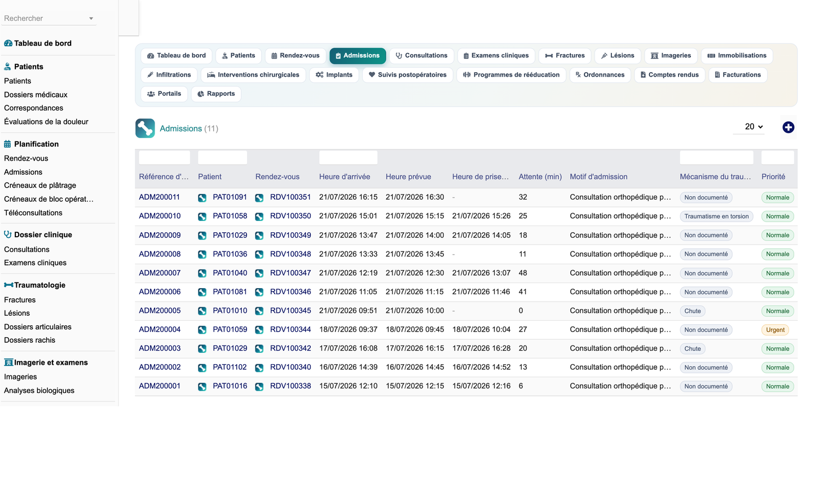The image size is (815, 504).
Task: Open Analyses biologiques in sidebar
Action: [39, 391]
